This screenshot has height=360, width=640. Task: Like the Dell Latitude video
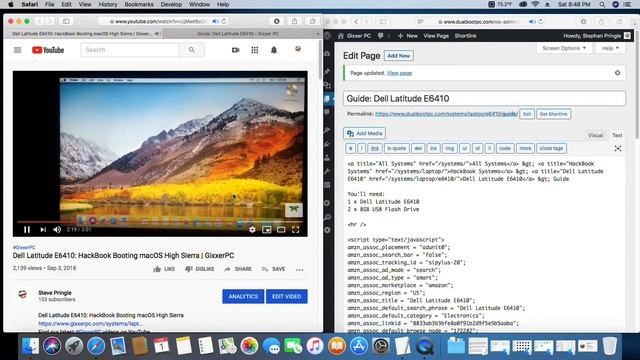[164, 269]
